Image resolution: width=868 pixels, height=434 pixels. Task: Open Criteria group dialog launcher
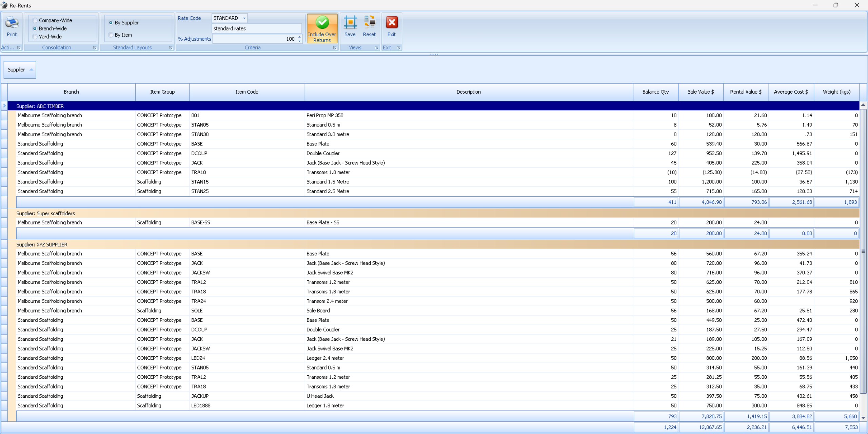tap(335, 48)
